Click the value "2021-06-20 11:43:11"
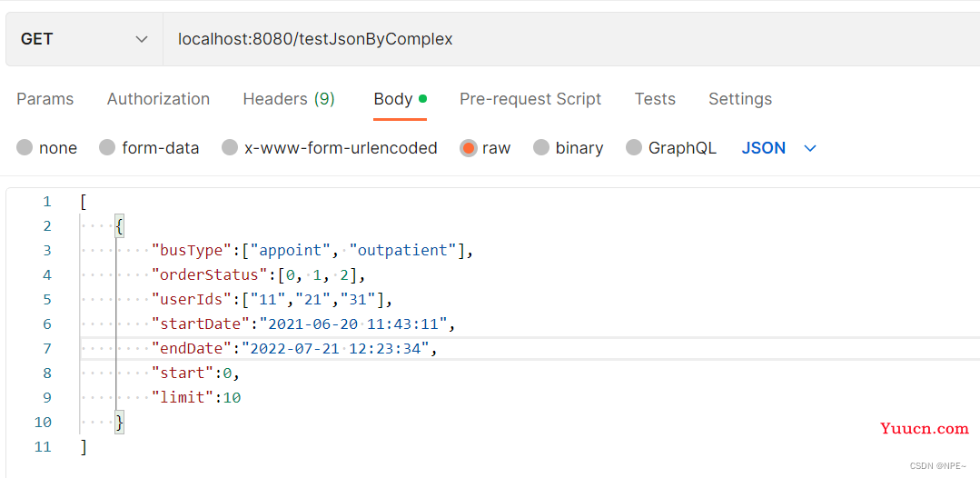This screenshot has height=478, width=980. coord(353,324)
